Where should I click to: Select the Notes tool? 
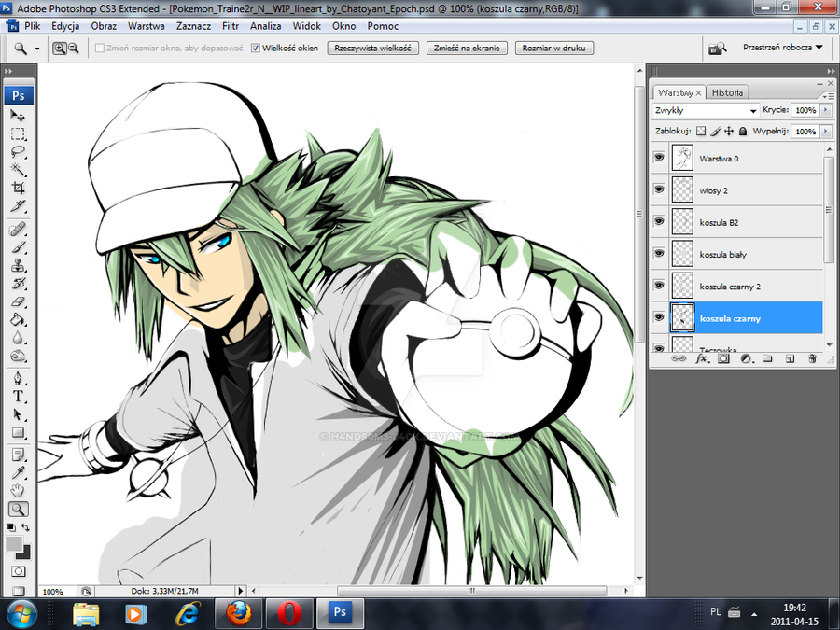[18, 455]
